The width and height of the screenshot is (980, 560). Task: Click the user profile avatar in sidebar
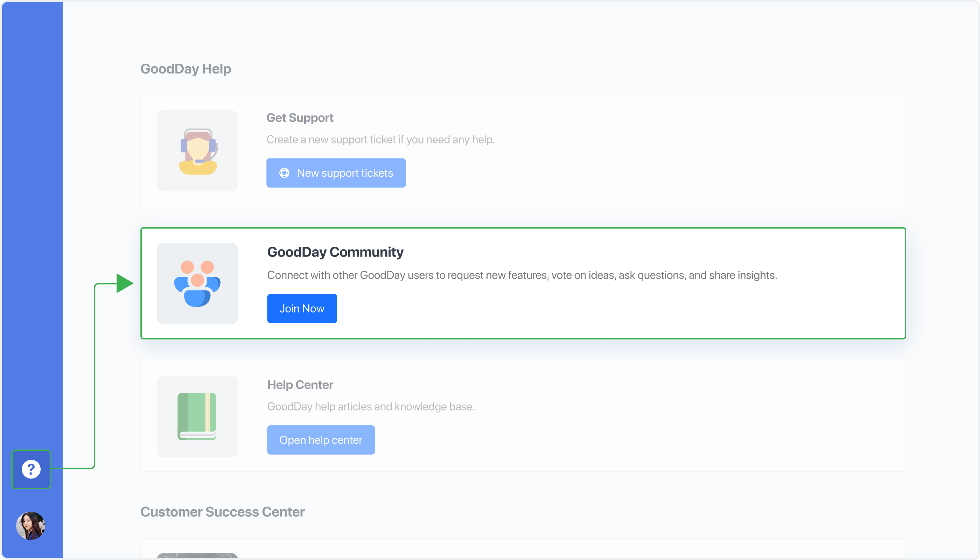coord(31,525)
